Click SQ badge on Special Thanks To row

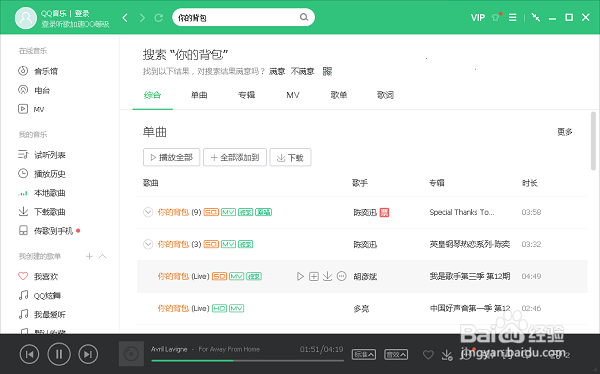[x=211, y=212]
